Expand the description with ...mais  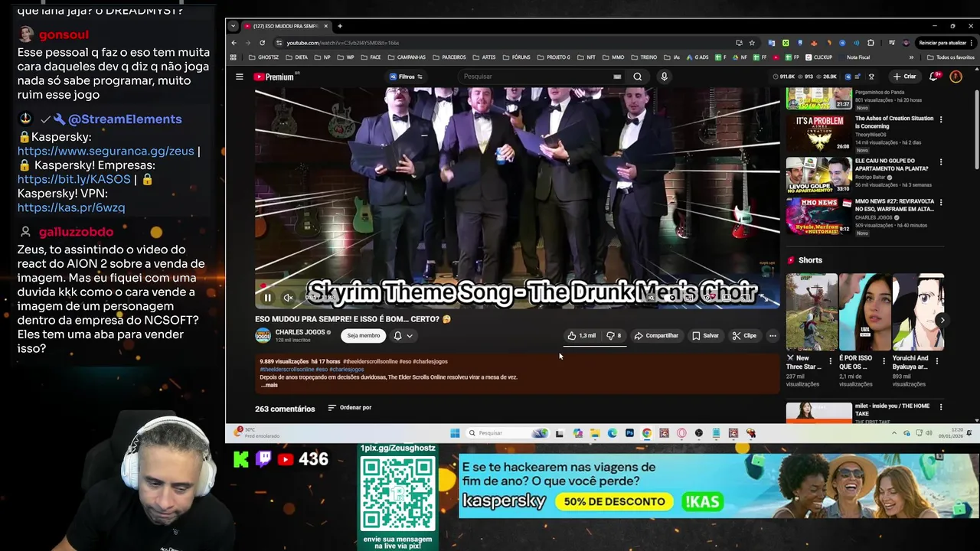269,385
